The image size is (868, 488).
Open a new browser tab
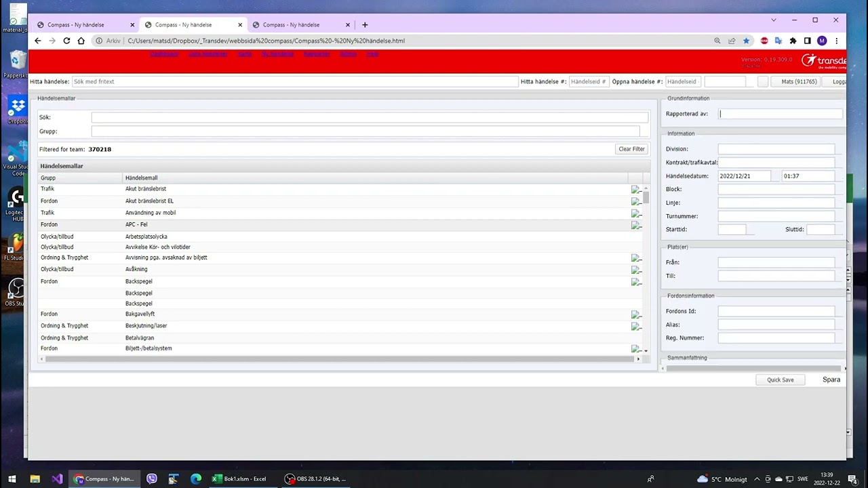[365, 25]
